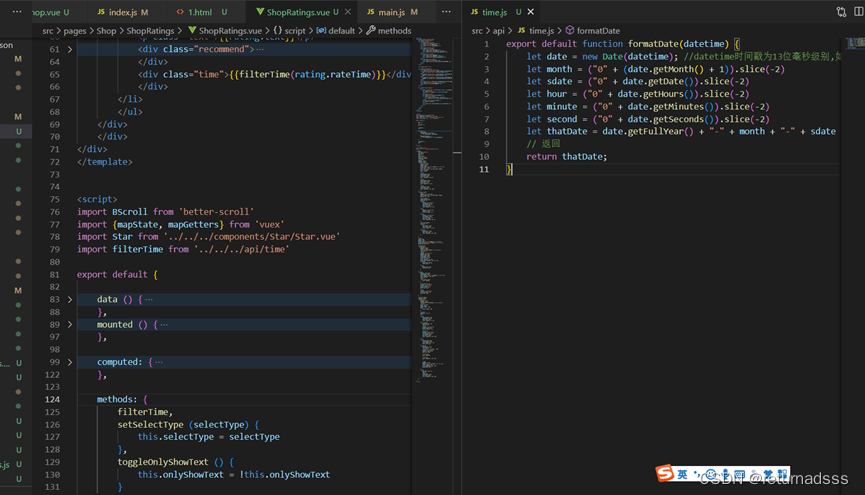Screen dimensions: 865x495
Task: Expand the folded mounted() block at line 89
Action: [x=70, y=324]
